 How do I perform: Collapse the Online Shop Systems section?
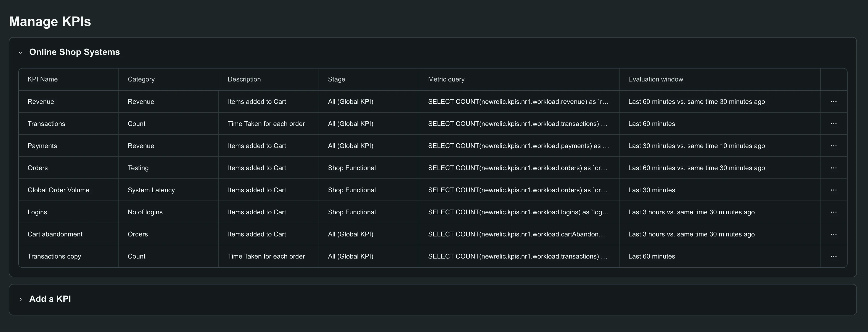[x=20, y=52]
